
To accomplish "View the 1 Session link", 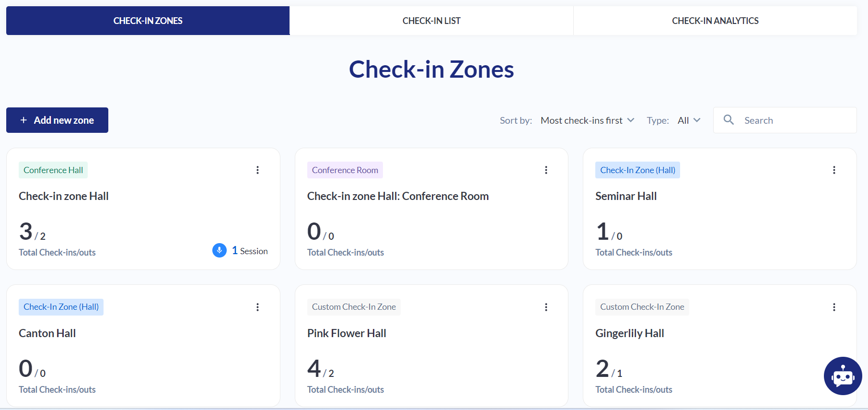I will coord(250,251).
